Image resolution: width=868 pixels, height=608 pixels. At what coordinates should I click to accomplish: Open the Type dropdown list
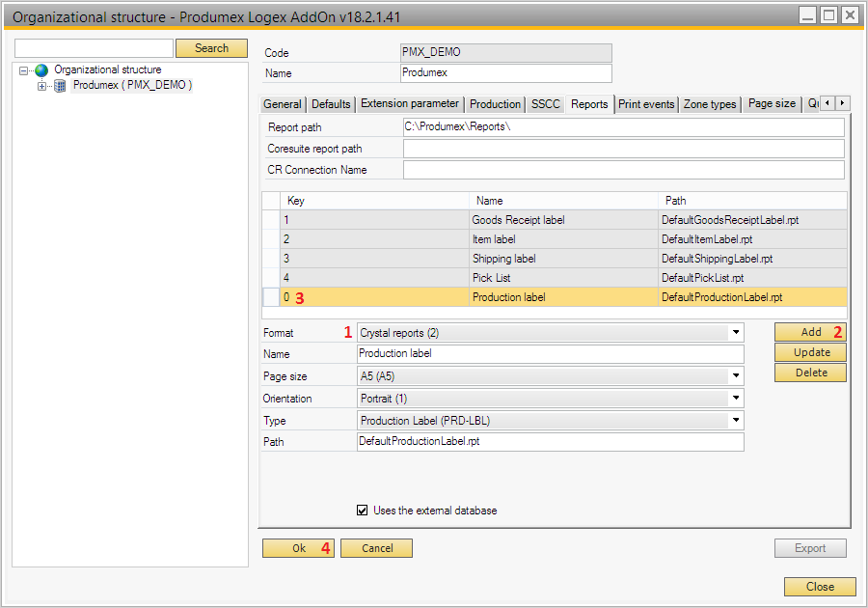[x=737, y=421]
